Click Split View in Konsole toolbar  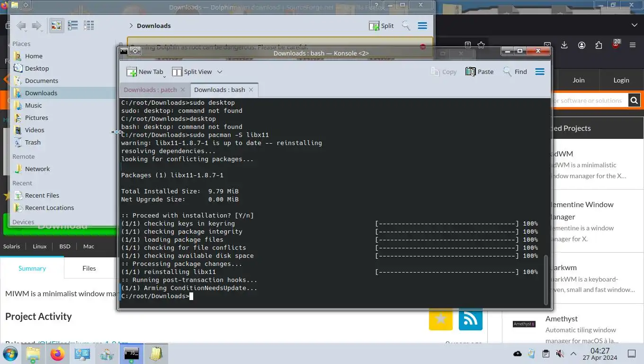(191, 72)
